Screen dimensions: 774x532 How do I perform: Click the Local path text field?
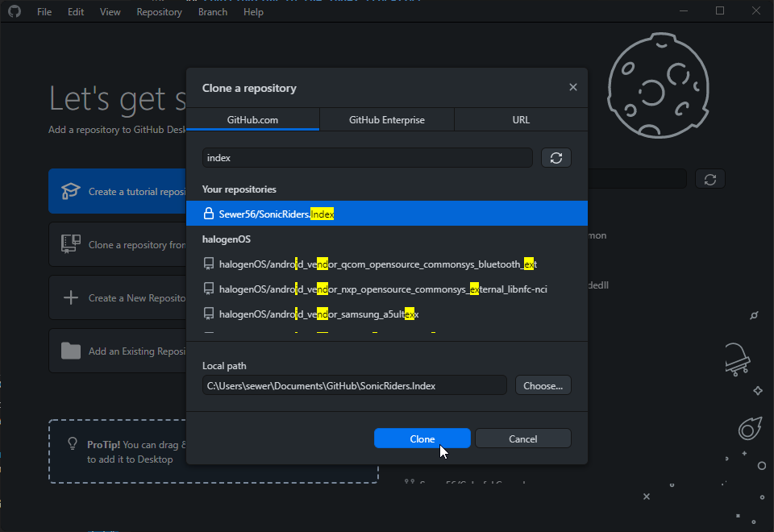(355, 385)
